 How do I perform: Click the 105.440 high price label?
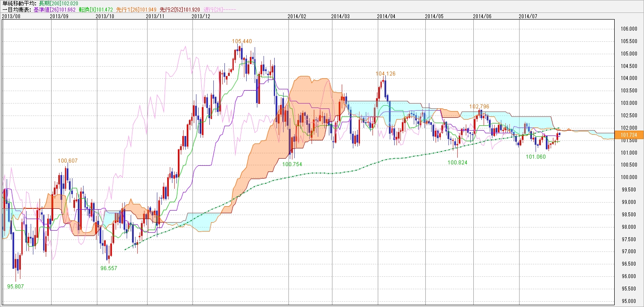(242, 41)
